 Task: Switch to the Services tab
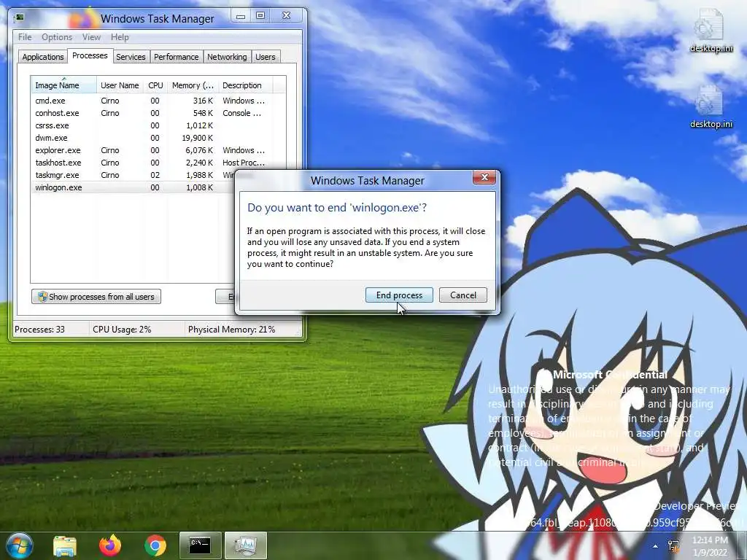(x=131, y=57)
